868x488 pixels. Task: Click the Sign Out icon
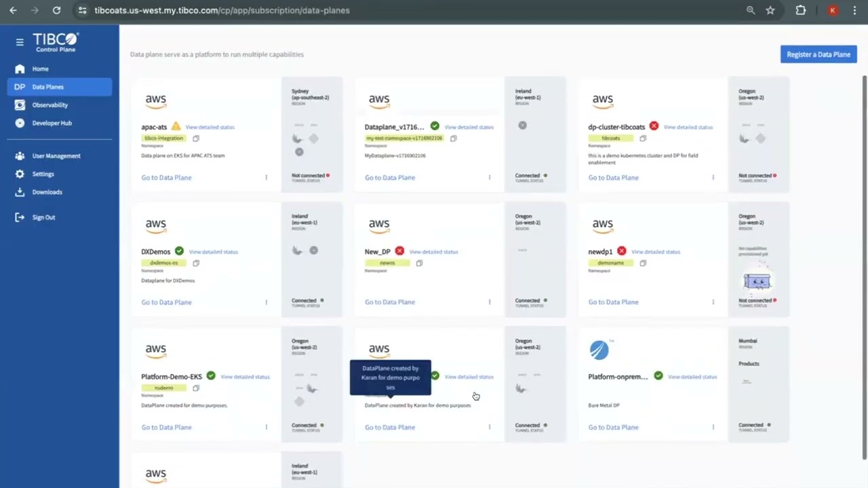(x=20, y=217)
